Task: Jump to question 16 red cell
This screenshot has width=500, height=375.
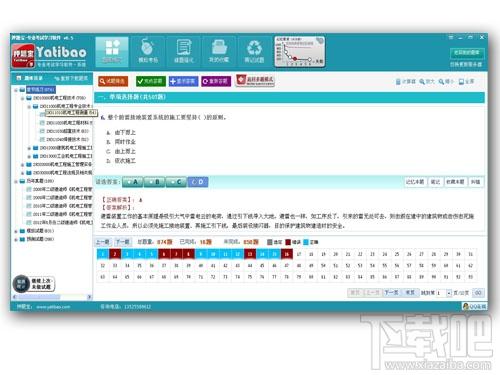Action: coord(287,254)
